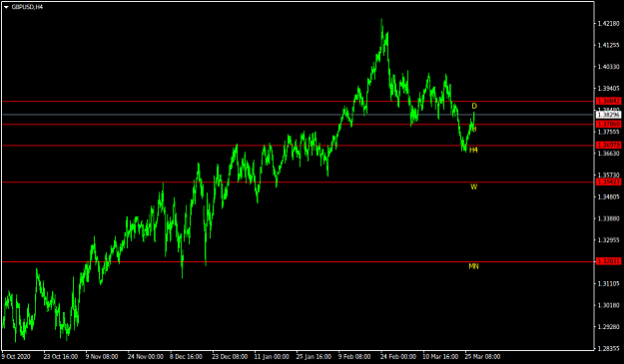Click the 1.31105 price axis label
624x364 pixels.
pyautogui.click(x=608, y=284)
